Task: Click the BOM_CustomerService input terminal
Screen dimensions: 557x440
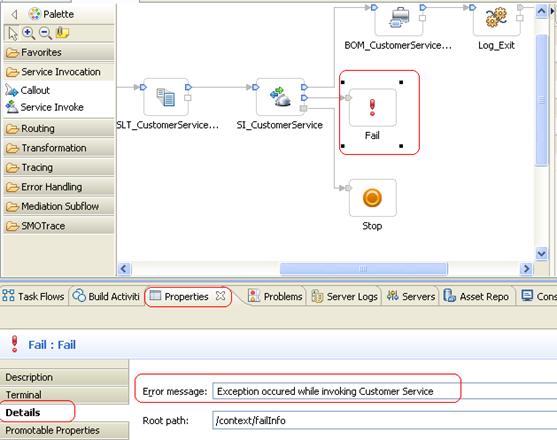Action: click(x=374, y=7)
